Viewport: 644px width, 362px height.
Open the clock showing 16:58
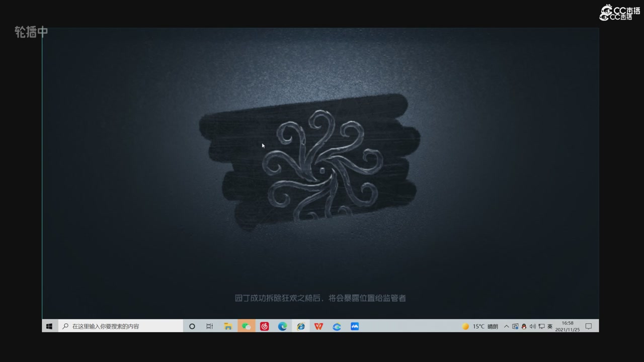click(x=568, y=326)
